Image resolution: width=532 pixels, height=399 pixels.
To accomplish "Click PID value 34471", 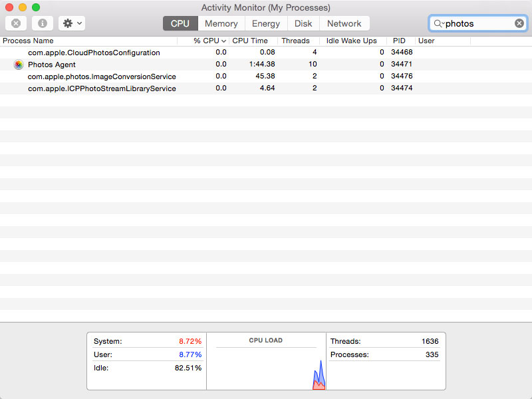I will [x=402, y=64].
